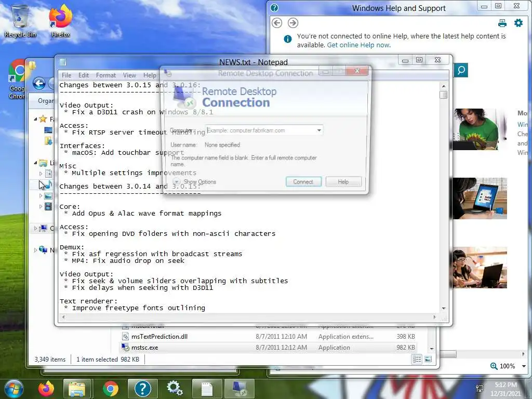Click the Windows Start orb

coord(14,389)
